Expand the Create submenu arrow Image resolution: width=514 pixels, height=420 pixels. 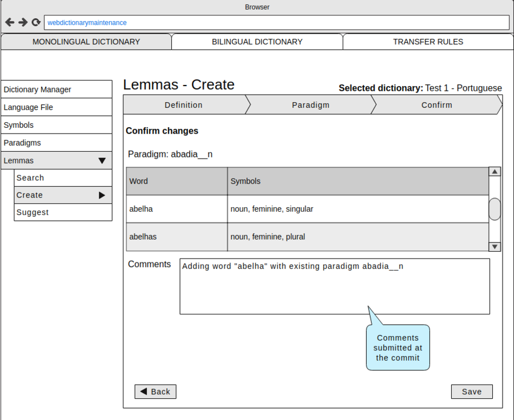[x=102, y=195]
